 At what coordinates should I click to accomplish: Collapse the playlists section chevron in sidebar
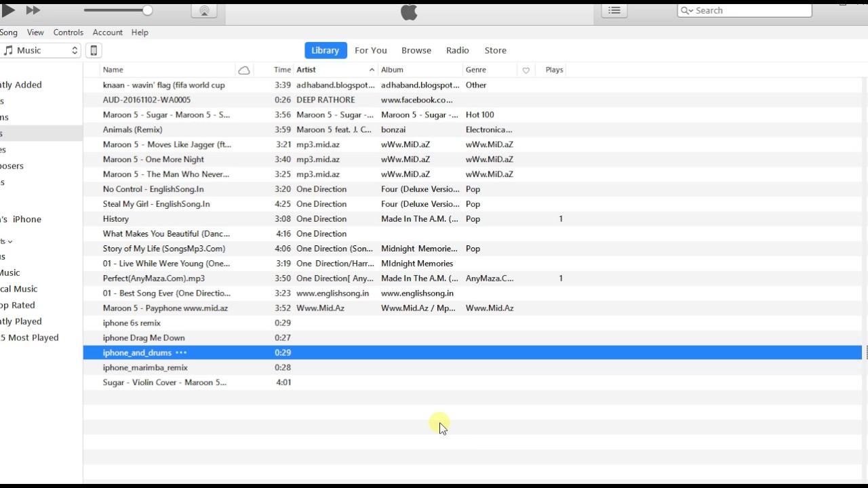[x=10, y=241]
